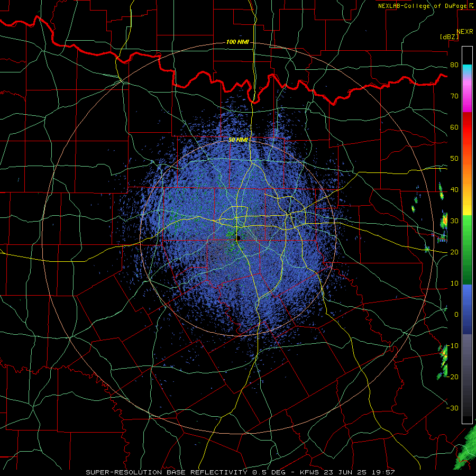
Task: Click the 70 value on dBZ scale
Action: 454,96
